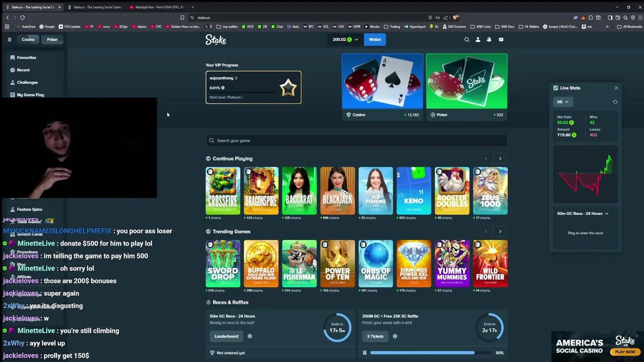This screenshot has height=362, width=644.
Task: Switch to the Poker tab
Action: [52, 39]
